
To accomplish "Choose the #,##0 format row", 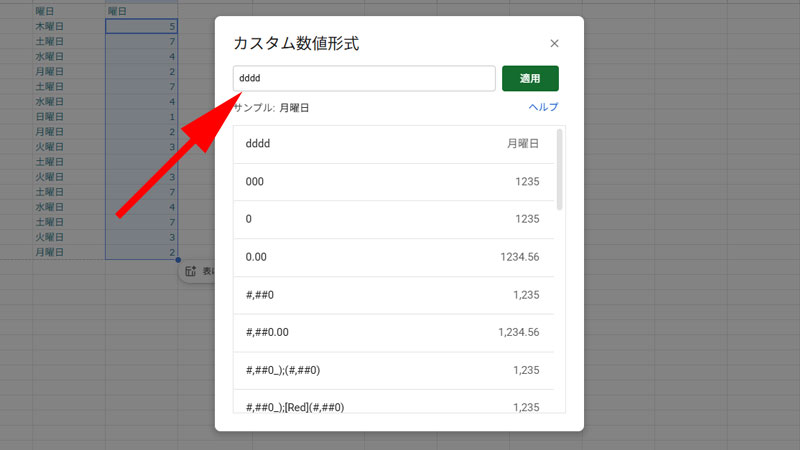I will [393, 295].
